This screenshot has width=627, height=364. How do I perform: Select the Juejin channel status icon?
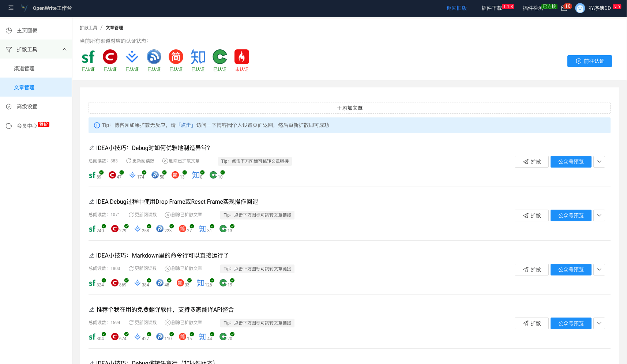pyautogui.click(x=132, y=57)
